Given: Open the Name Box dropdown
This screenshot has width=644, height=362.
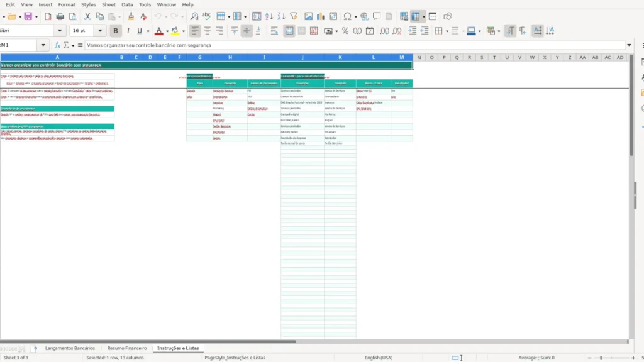Looking at the screenshot, I should point(43,45).
